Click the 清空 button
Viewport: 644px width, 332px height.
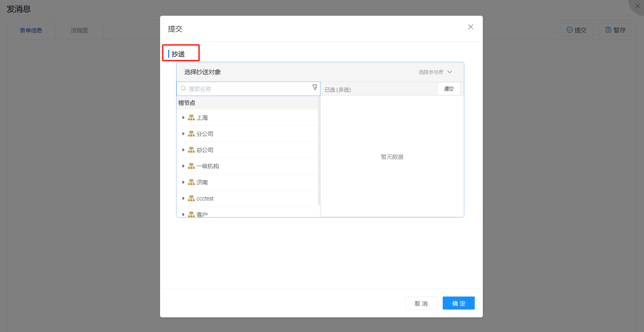449,89
